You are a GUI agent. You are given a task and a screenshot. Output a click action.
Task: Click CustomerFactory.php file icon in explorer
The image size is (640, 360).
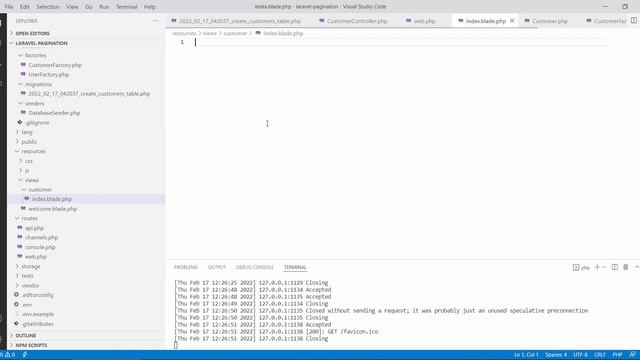(x=23, y=65)
